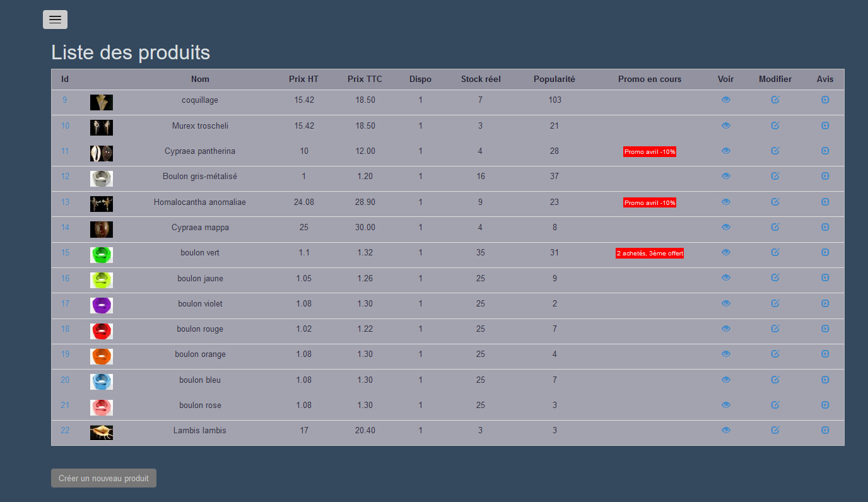Edit the boulon orange product
The width and height of the screenshot is (868, 502).
(x=775, y=354)
